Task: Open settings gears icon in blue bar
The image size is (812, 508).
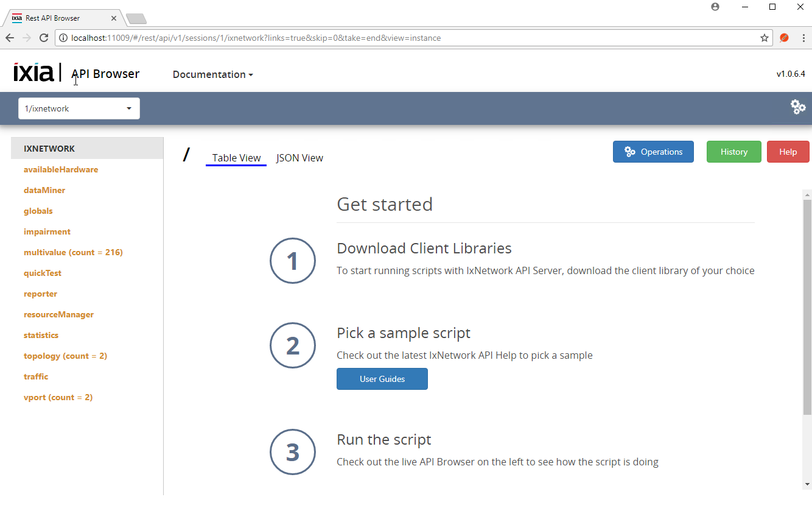Action: 798,107
